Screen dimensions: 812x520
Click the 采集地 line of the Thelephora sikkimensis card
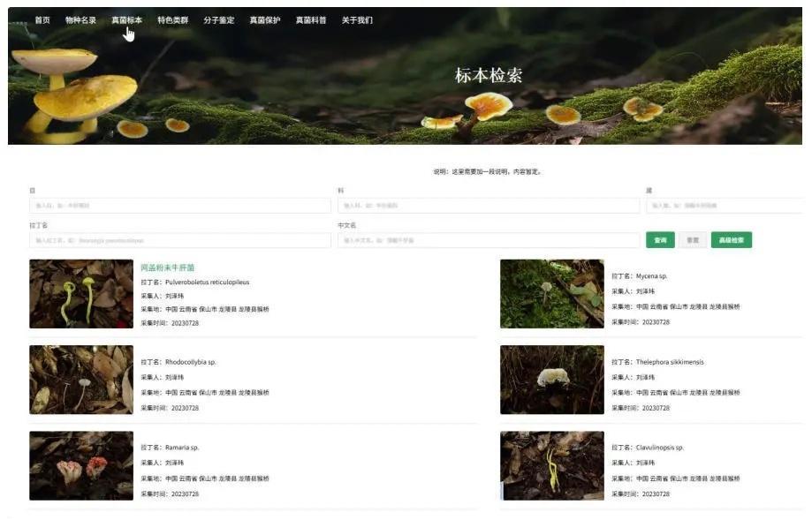tap(676, 393)
